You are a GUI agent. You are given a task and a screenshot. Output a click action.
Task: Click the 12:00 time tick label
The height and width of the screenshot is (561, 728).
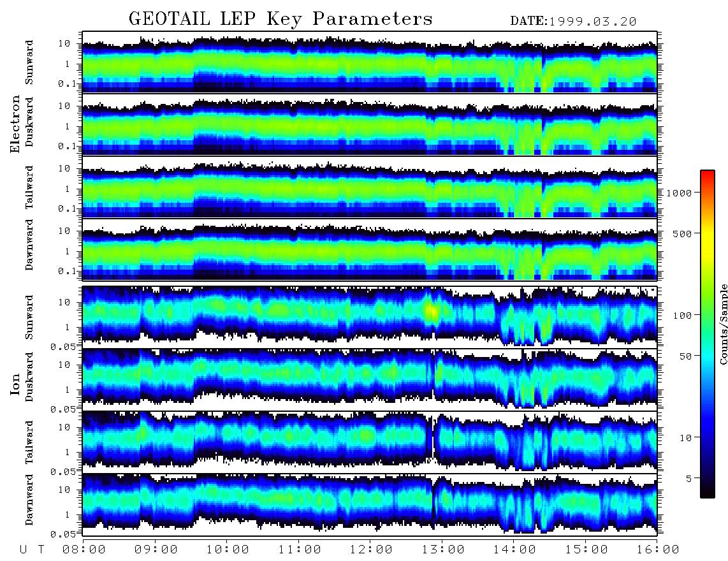click(371, 550)
